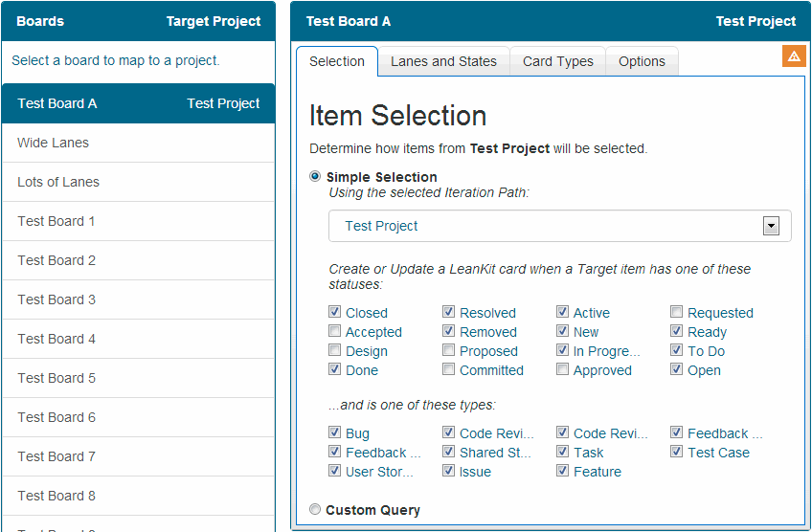Enable the Committed status checkbox
The height and width of the screenshot is (532, 812).
tap(449, 369)
